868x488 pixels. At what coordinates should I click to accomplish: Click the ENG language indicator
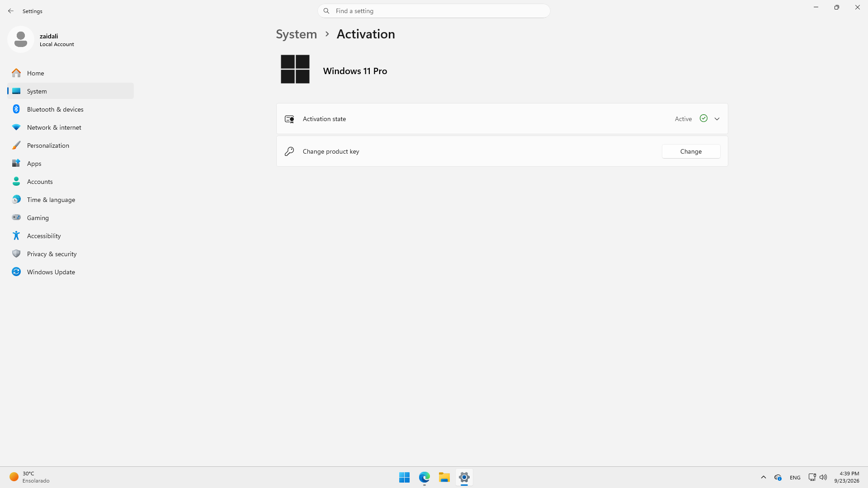pyautogui.click(x=795, y=477)
